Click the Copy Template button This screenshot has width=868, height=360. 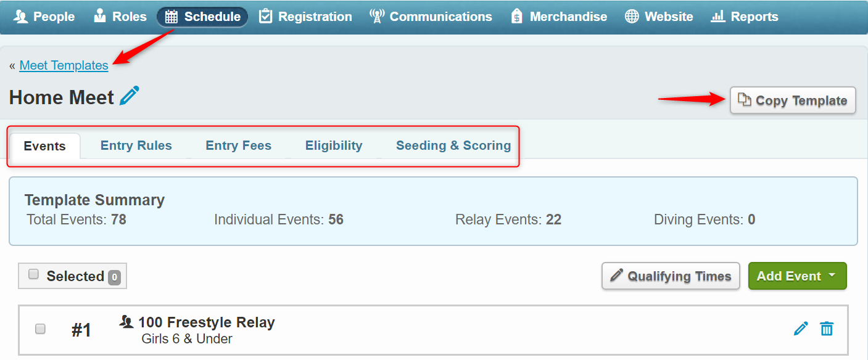(x=792, y=100)
